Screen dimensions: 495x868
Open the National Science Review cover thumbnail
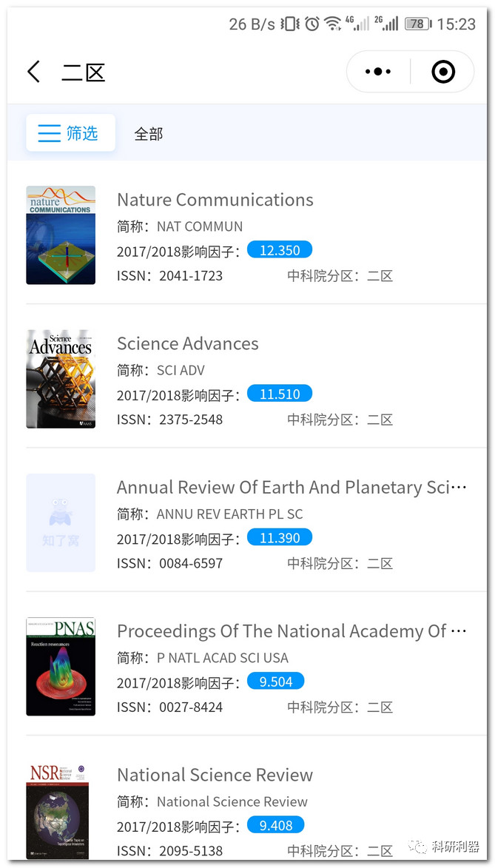58,810
